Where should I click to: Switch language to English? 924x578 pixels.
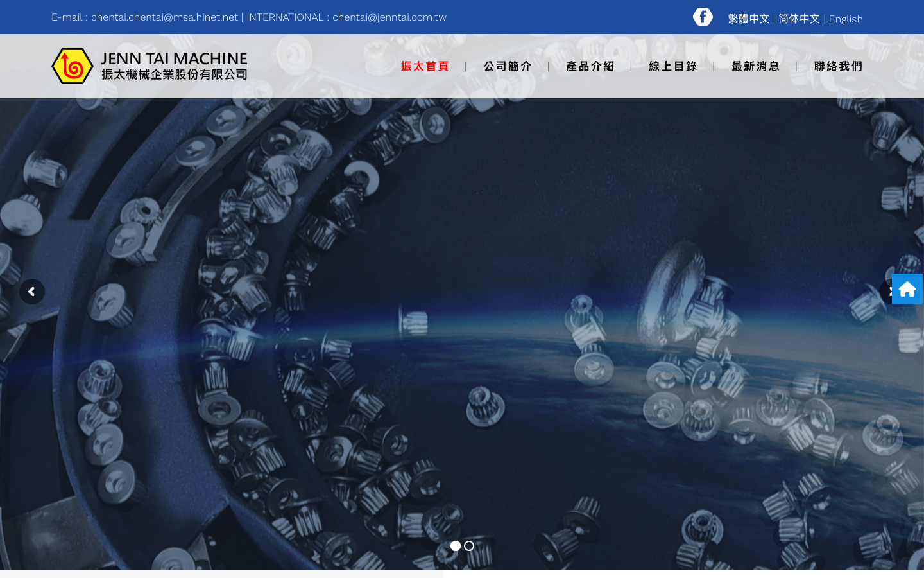(x=846, y=19)
